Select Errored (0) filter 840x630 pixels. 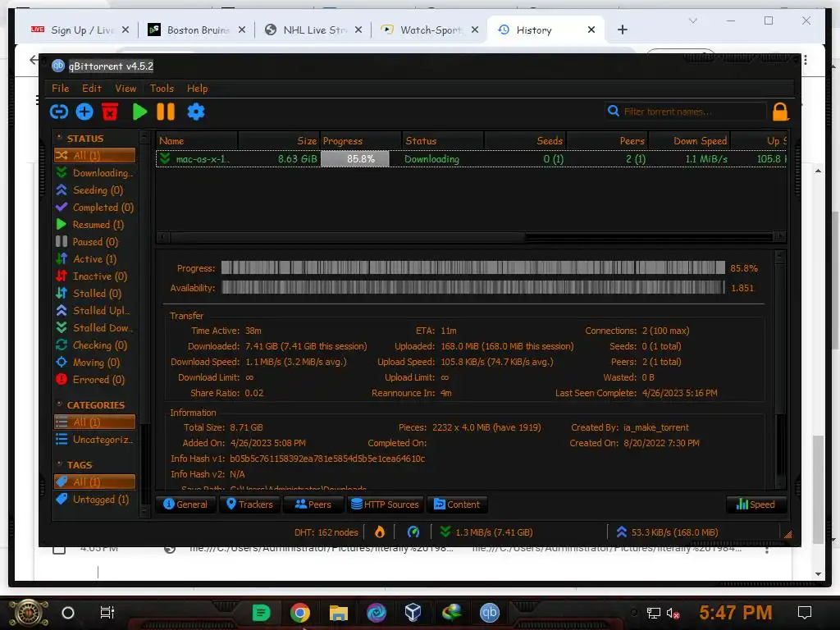pyautogui.click(x=94, y=379)
